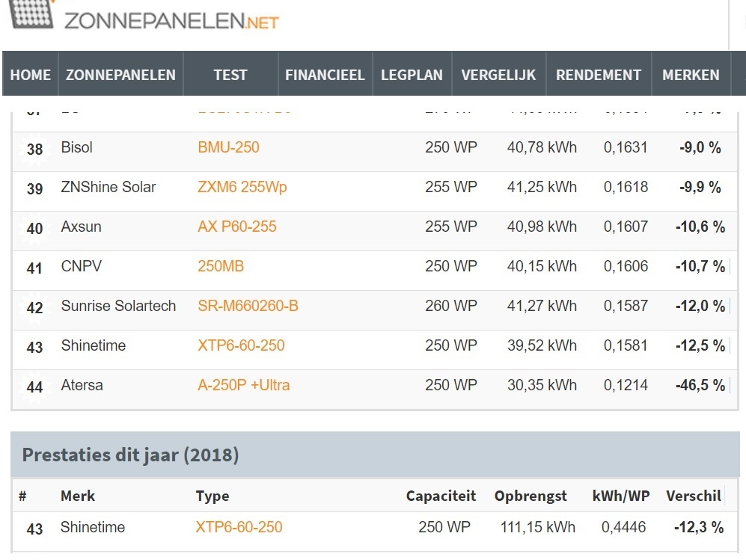
Task: Click the 39,52 kWh yield value
Action: coord(542,345)
